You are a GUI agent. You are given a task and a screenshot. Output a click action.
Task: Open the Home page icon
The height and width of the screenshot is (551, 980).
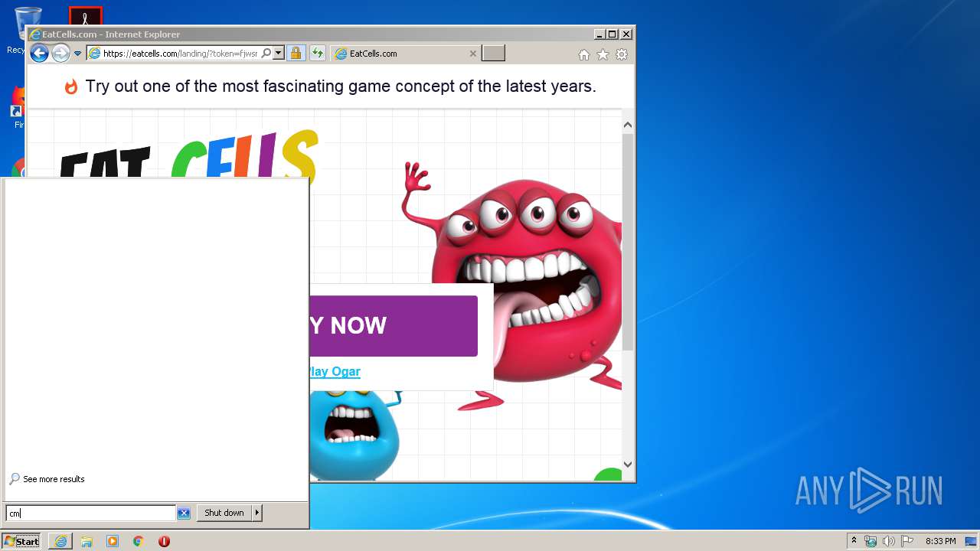tap(584, 54)
